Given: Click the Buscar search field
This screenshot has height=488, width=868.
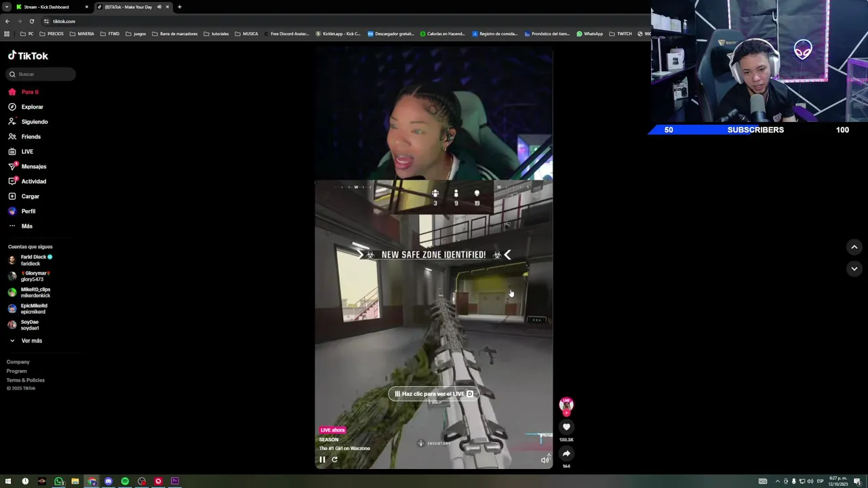Looking at the screenshot, I should pyautogui.click(x=41, y=74).
